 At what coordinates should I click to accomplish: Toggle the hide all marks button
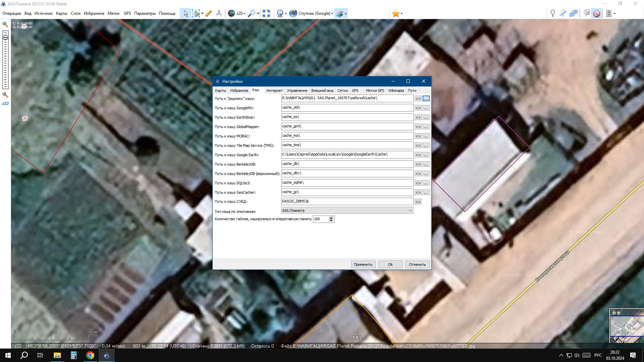596,13
